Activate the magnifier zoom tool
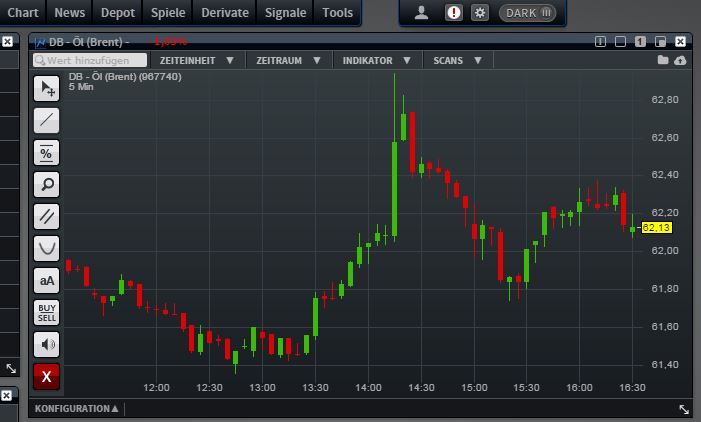701x422 pixels. coord(46,184)
